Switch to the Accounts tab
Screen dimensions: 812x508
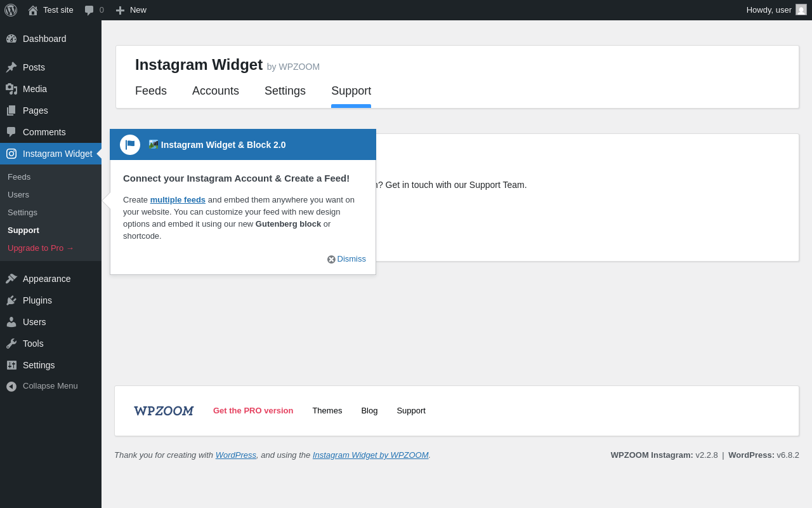pos(216,91)
